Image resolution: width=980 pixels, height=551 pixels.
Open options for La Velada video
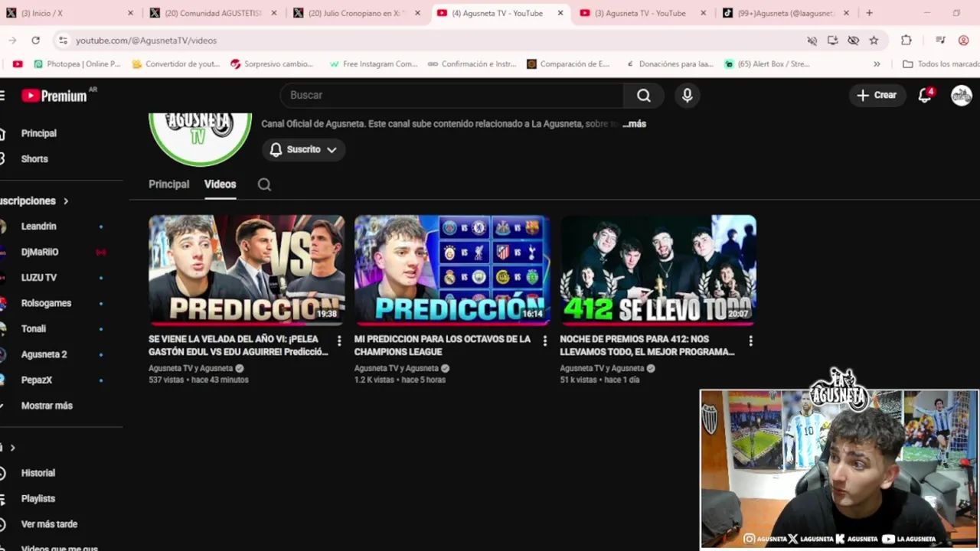(x=339, y=341)
